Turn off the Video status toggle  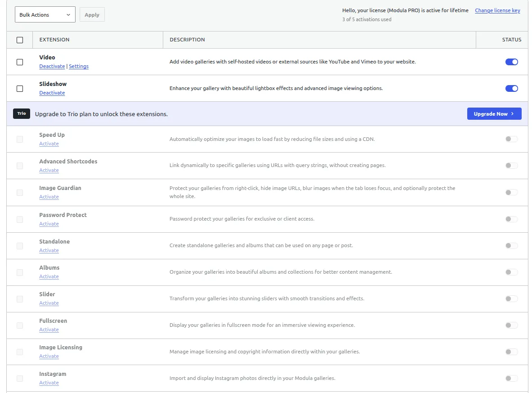512,62
